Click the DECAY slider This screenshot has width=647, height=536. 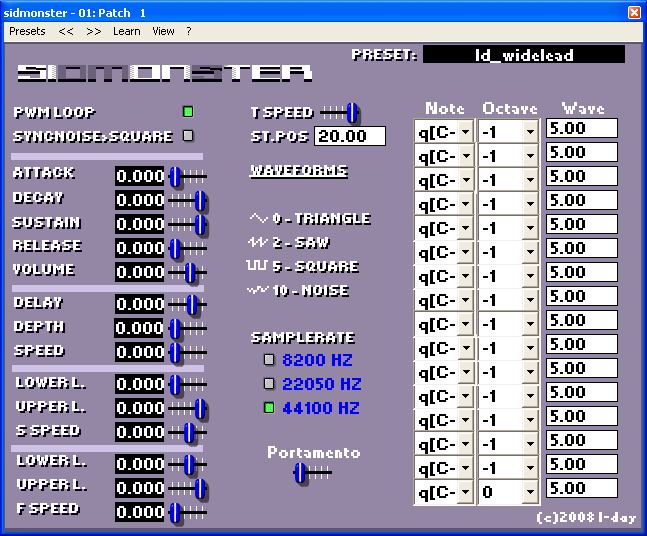(x=187, y=201)
